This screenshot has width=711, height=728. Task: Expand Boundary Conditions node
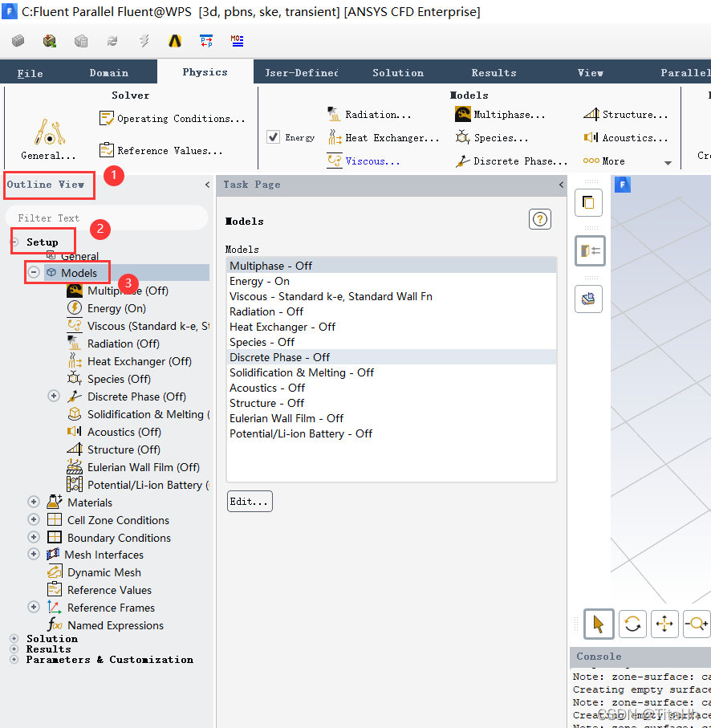tap(34, 537)
